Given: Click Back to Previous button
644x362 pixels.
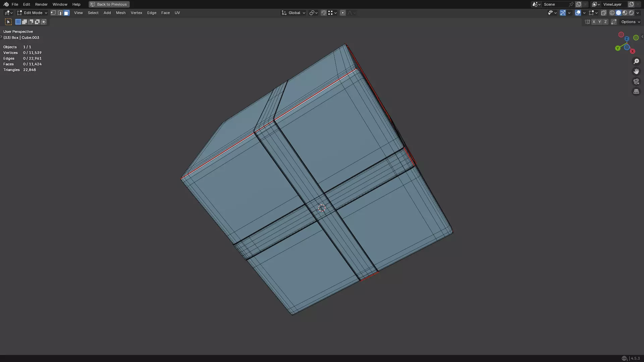Looking at the screenshot, I should [109, 4].
